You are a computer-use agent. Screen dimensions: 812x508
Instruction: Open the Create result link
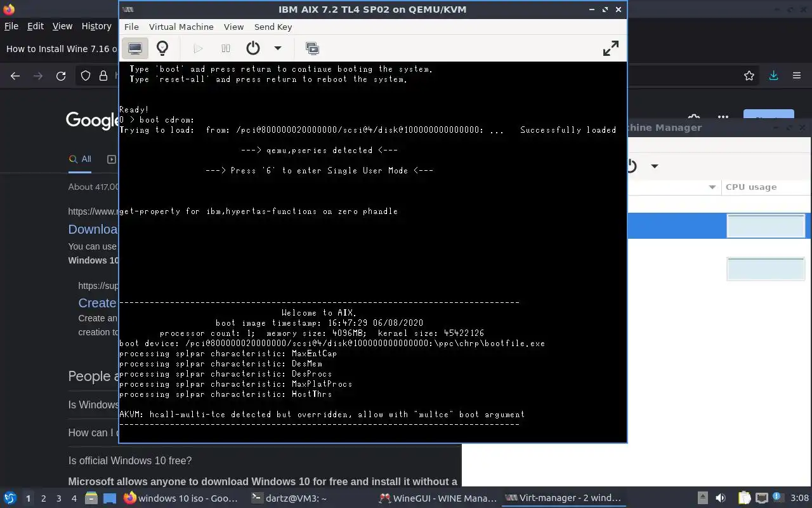coord(98,303)
